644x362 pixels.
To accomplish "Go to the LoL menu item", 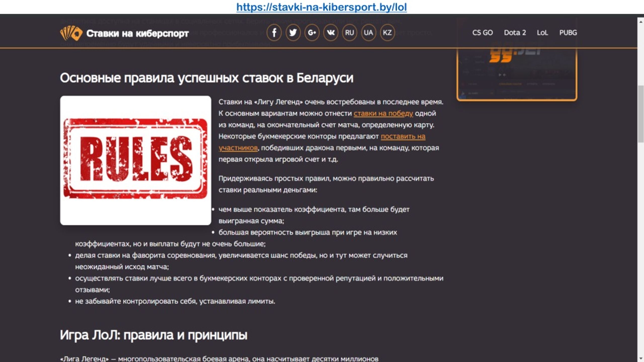I will pyautogui.click(x=542, y=33).
